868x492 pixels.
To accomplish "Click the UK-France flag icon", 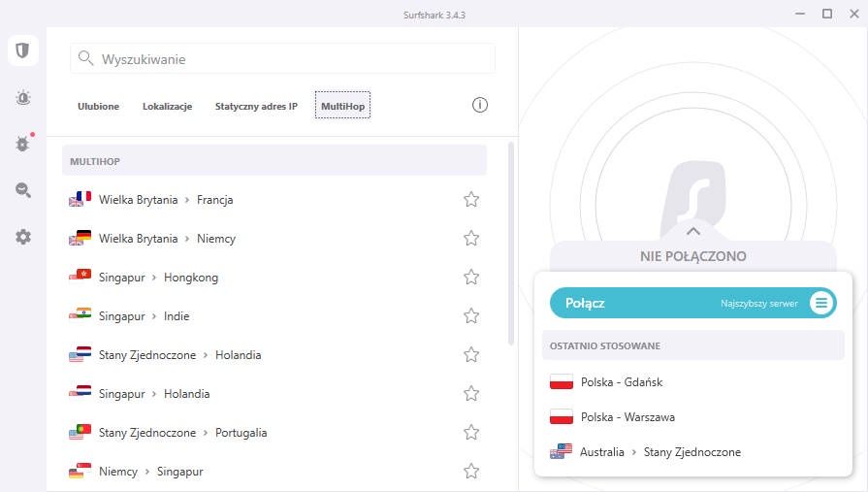I will point(80,199).
